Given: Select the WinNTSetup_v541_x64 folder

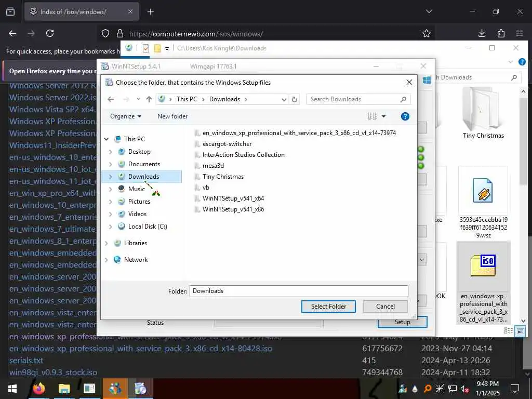Looking at the screenshot, I should 233,198.
